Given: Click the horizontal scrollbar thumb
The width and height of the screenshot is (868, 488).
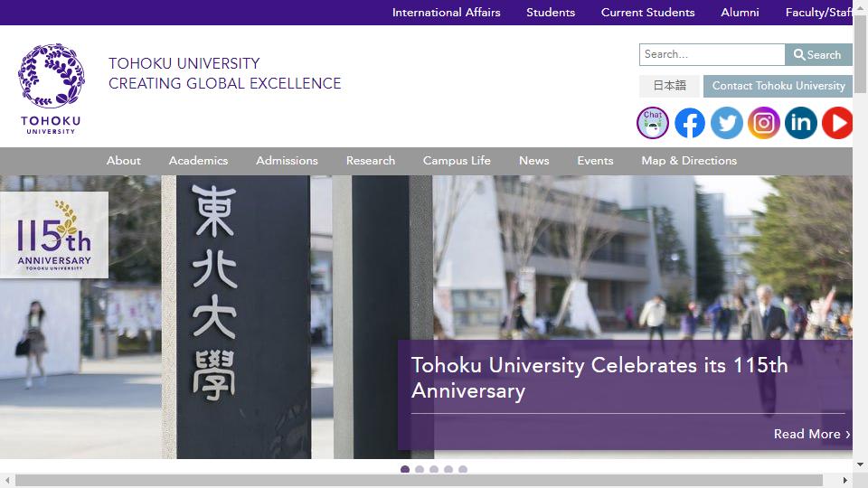Looking at the screenshot, I should click(x=419, y=480).
